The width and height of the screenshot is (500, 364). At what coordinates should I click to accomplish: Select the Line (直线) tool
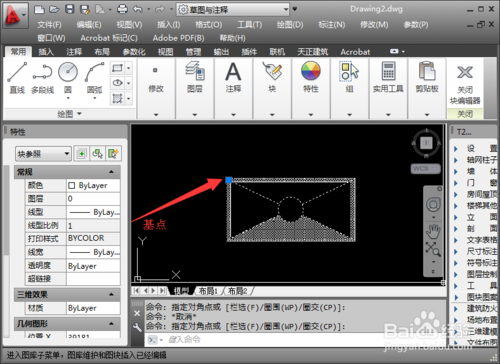(x=17, y=78)
